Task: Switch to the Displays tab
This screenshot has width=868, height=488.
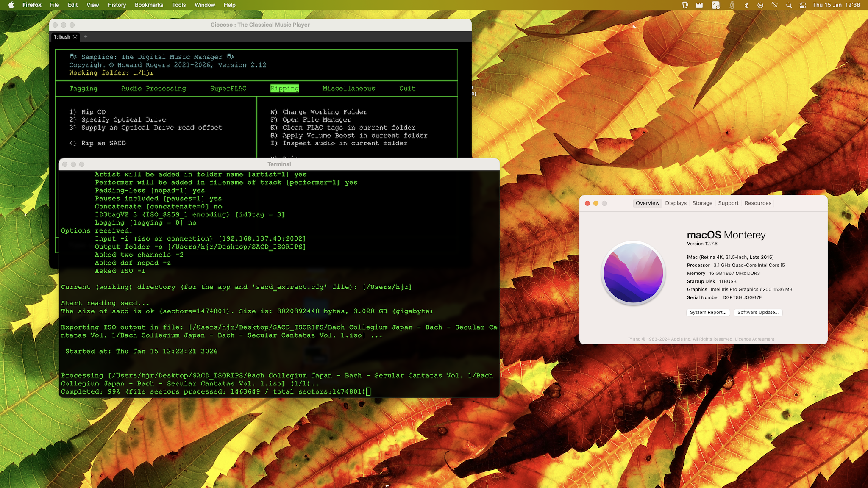Action: pos(676,203)
